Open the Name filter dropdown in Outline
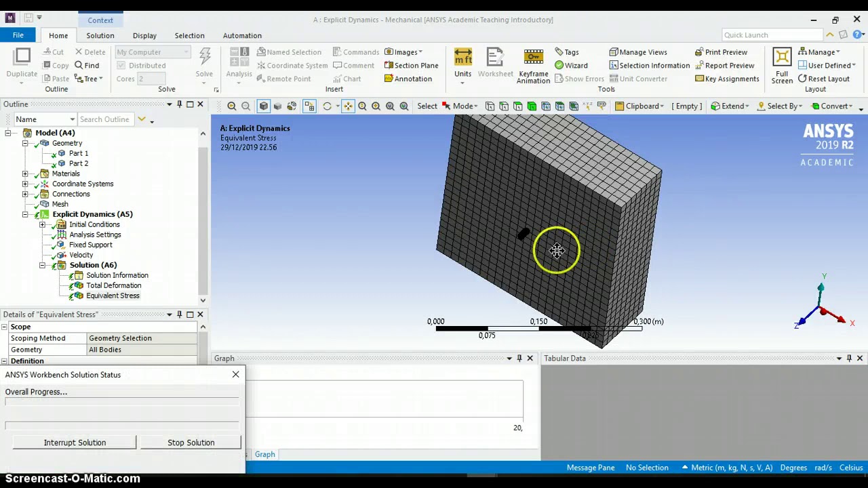 (44, 119)
